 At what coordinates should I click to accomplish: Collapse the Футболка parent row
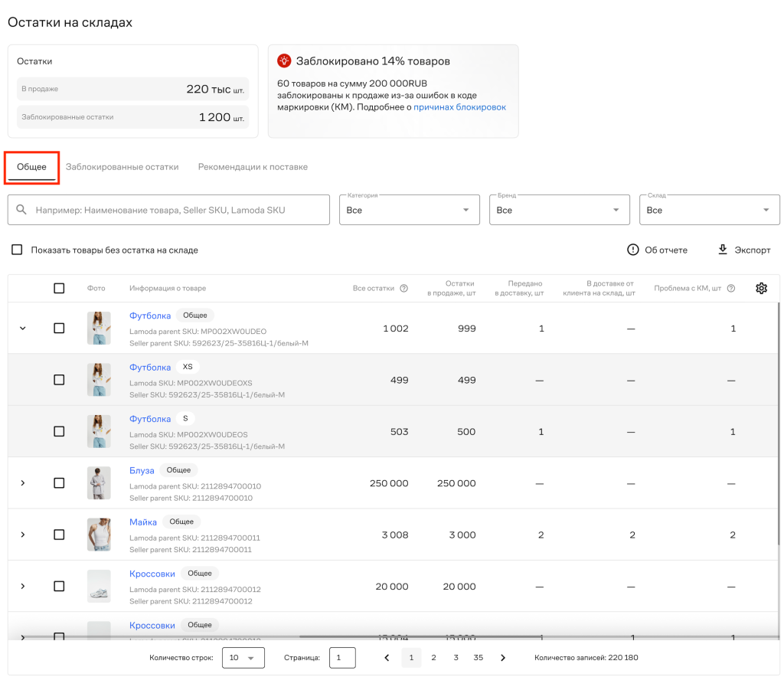pos(22,329)
